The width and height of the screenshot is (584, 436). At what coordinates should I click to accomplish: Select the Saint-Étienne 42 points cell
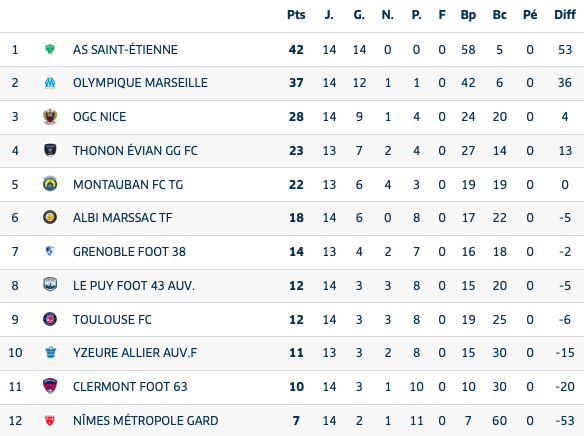tap(296, 50)
